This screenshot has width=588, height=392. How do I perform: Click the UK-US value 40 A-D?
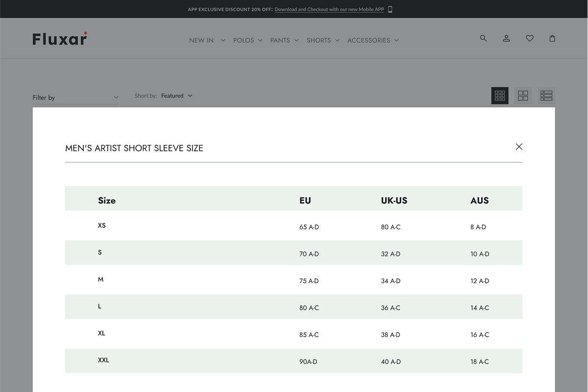391,362
